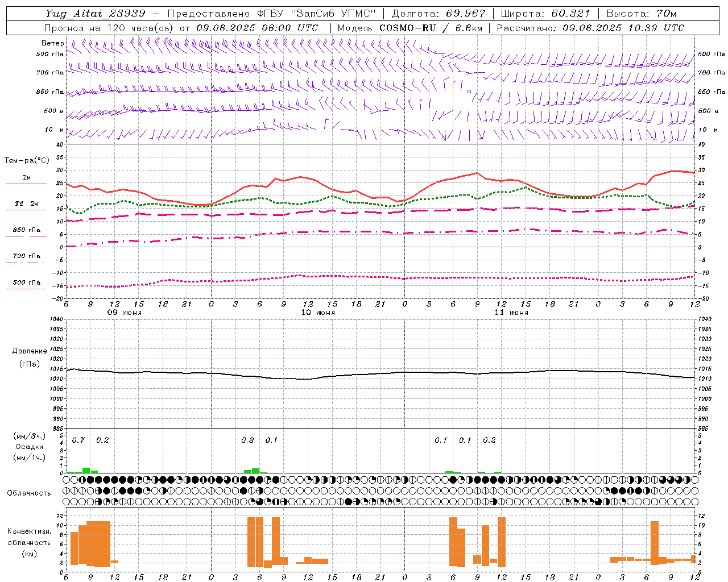Click the 2м temperature legend label

point(27,178)
